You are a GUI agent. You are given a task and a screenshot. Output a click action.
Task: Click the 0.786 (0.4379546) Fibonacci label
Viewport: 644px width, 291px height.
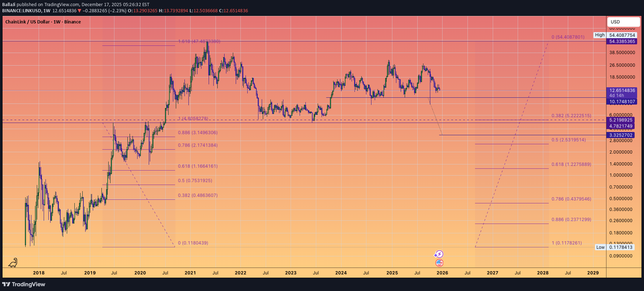pos(571,199)
